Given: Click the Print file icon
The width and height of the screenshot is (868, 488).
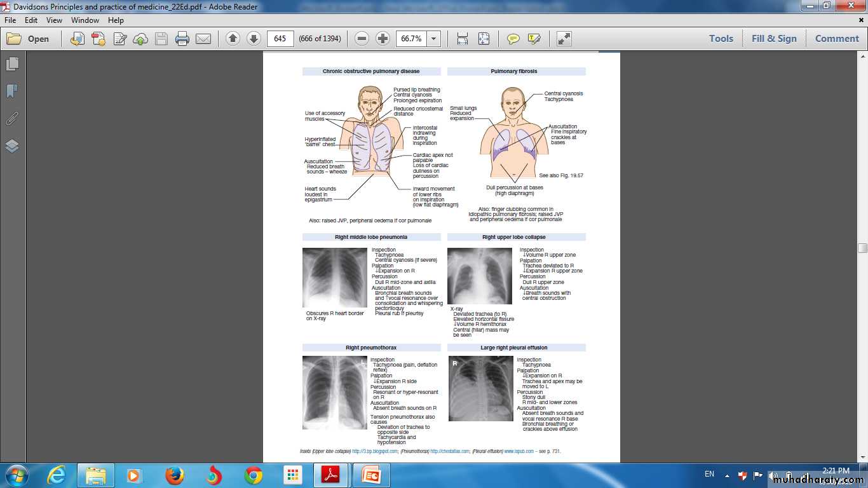Looking at the screenshot, I should point(182,39).
